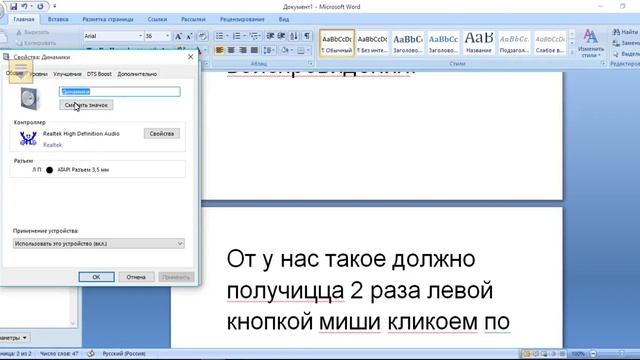Open font size dropdown 36
Screen dimensions: 640x360
[x=167, y=36]
